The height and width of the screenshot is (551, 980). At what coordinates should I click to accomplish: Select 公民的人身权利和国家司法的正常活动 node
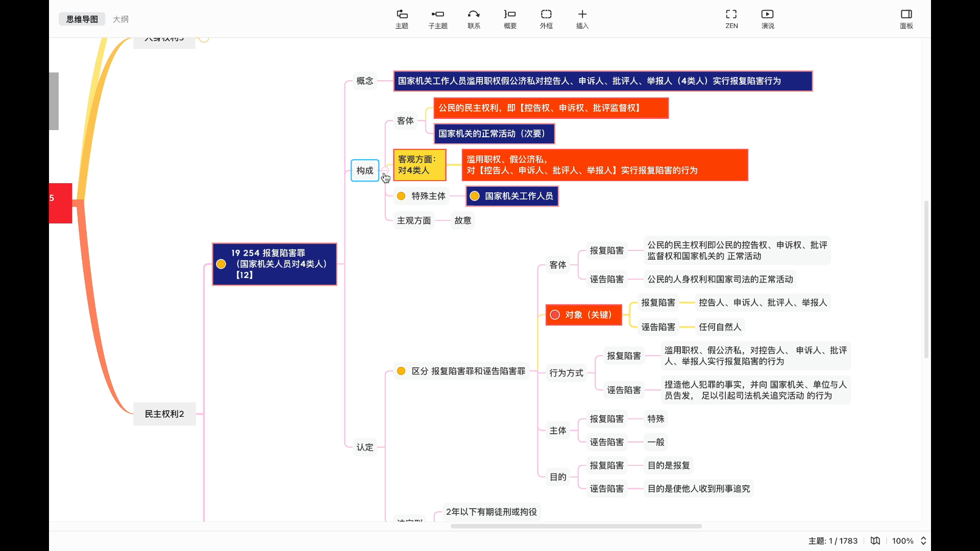[x=720, y=279]
